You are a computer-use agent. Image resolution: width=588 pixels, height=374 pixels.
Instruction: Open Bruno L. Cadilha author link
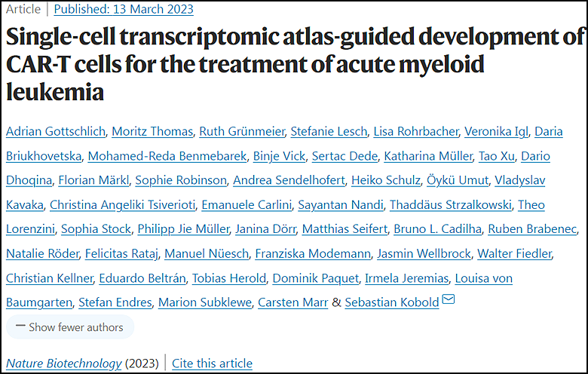[x=438, y=228]
